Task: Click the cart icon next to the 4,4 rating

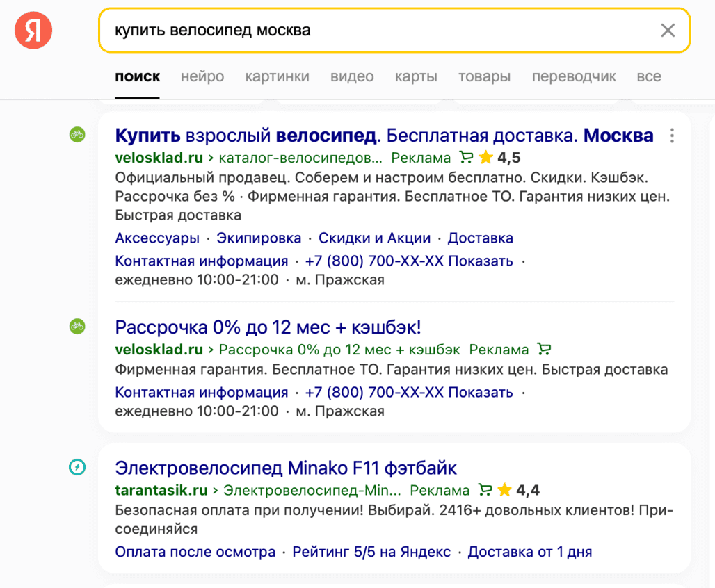Action: point(485,489)
